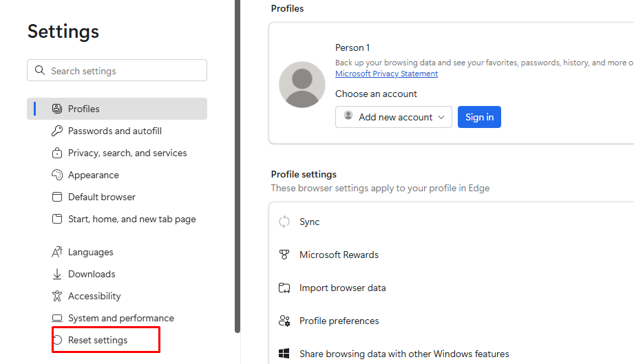Open the Microsoft Privacy Statement link
This screenshot has width=634, height=364.
tap(386, 74)
